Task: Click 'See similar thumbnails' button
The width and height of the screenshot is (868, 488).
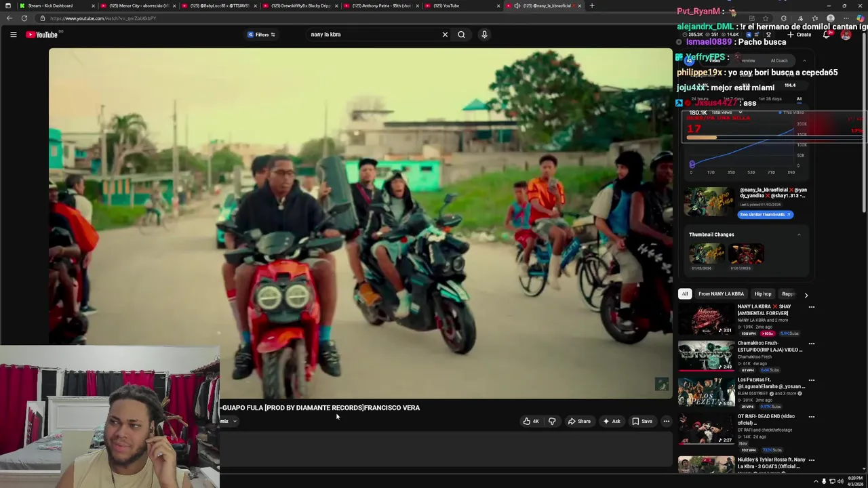Action: click(765, 214)
